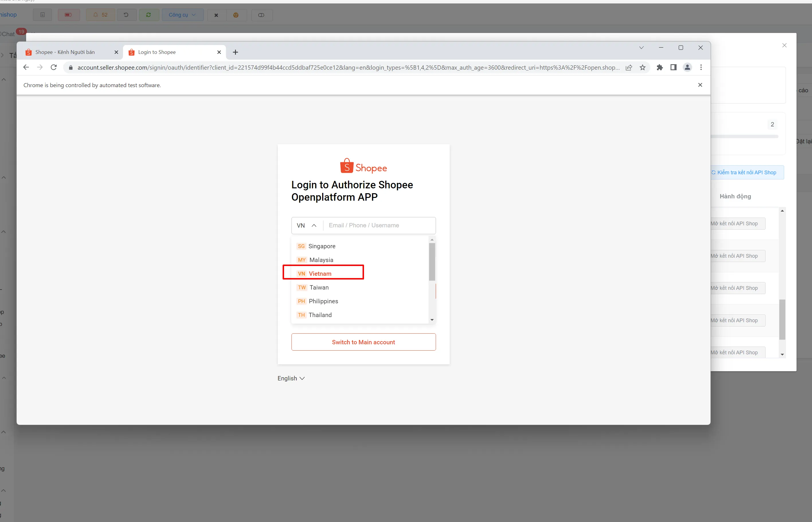812x522 pixels.
Task: Click the green refresh button in background toolbar
Action: tap(149, 15)
